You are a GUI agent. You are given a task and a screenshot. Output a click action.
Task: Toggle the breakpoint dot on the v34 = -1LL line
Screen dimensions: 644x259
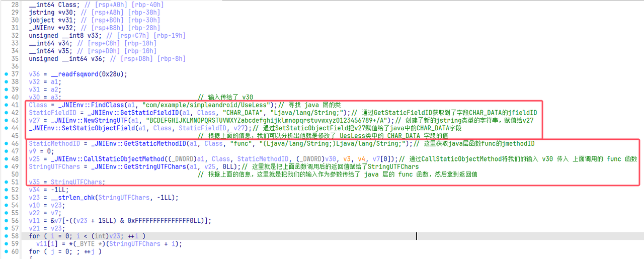coord(6,190)
